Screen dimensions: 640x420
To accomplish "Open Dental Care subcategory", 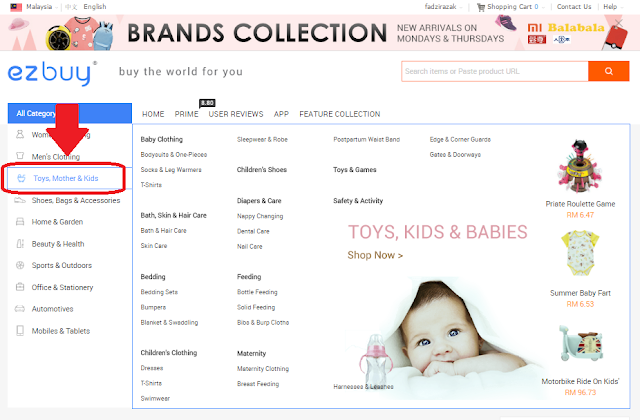I will [x=253, y=231].
